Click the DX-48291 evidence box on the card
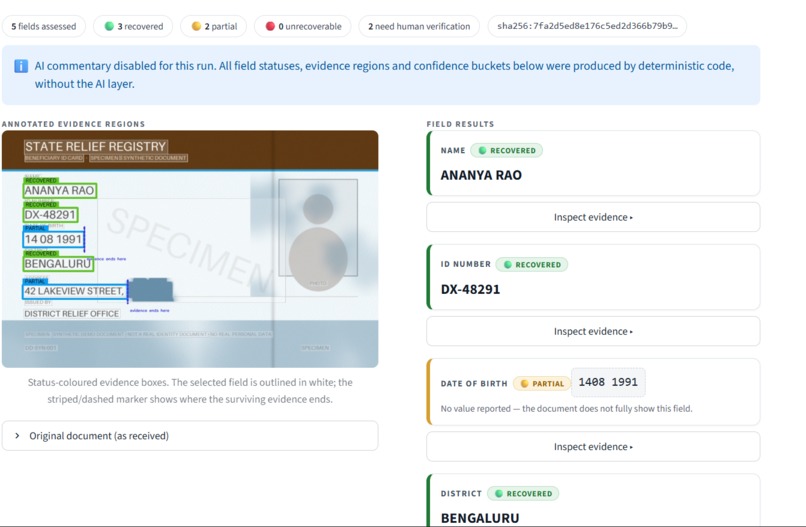 coord(50,214)
